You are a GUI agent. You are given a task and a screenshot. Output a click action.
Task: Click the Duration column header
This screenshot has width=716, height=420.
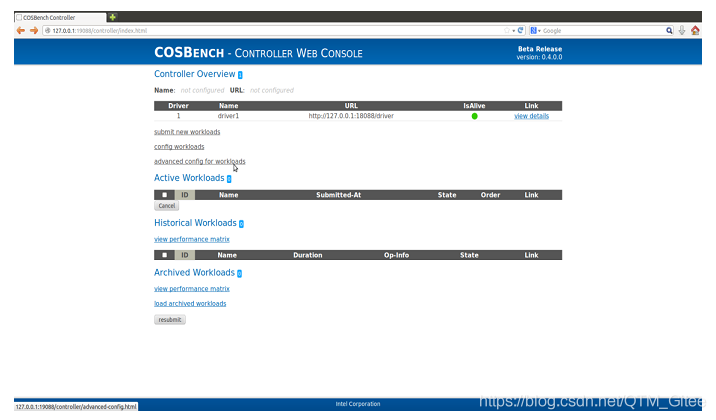pyautogui.click(x=308, y=255)
